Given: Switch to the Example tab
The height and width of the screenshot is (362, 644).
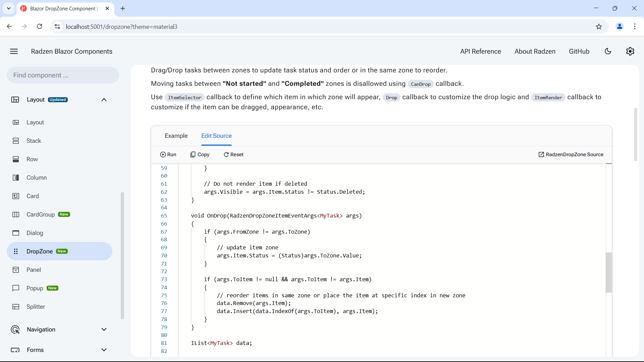Looking at the screenshot, I should coord(176,136).
